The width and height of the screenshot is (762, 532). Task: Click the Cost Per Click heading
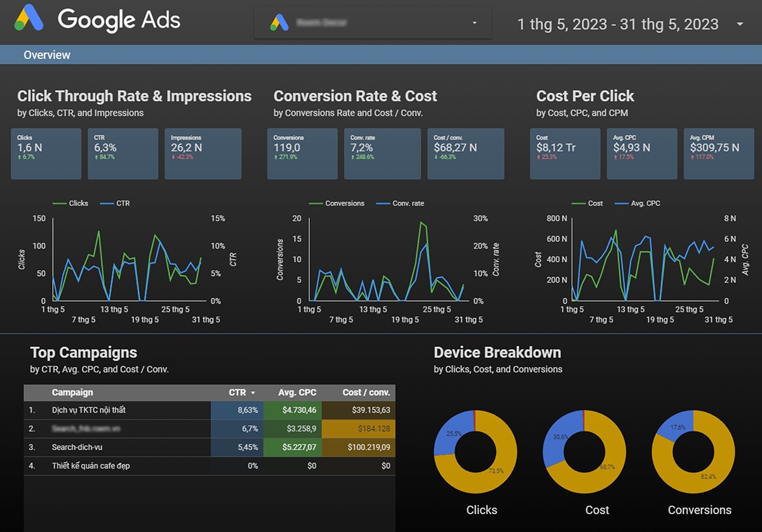[585, 96]
